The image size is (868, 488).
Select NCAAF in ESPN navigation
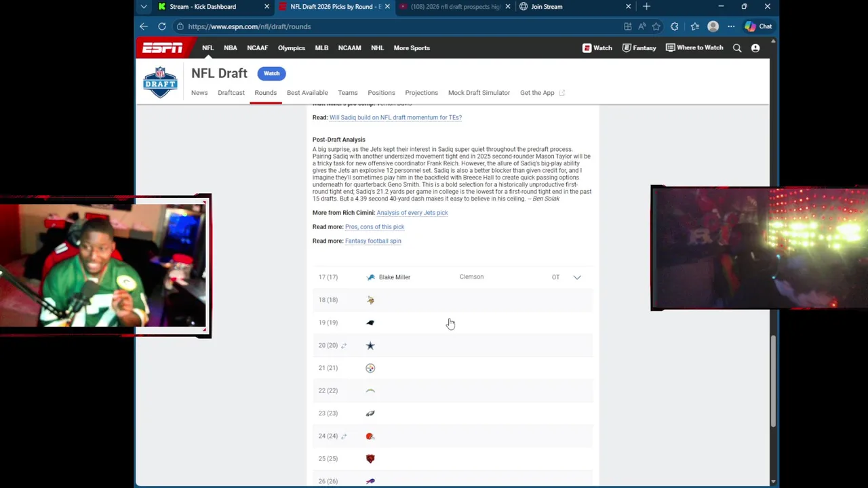[258, 48]
